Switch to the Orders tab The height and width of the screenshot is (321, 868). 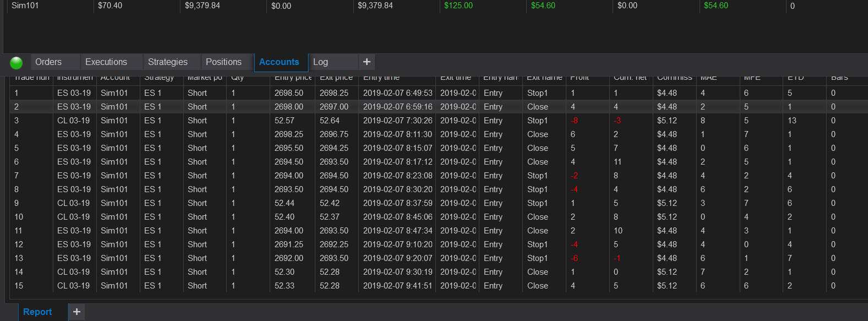tap(48, 62)
